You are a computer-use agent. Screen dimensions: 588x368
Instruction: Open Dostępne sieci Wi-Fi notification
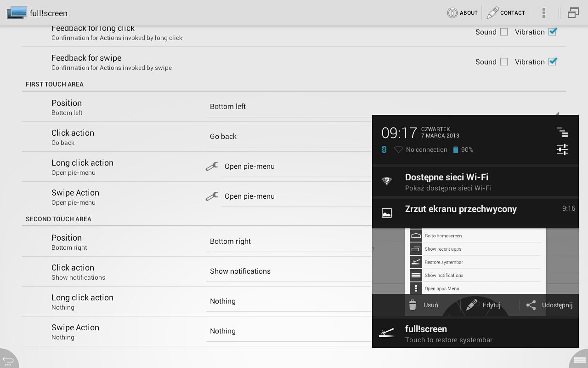[x=475, y=182]
